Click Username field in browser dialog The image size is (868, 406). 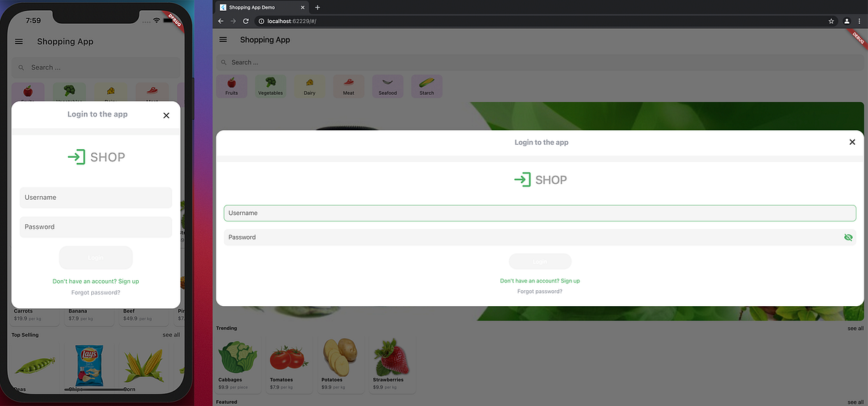[x=540, y=213]
